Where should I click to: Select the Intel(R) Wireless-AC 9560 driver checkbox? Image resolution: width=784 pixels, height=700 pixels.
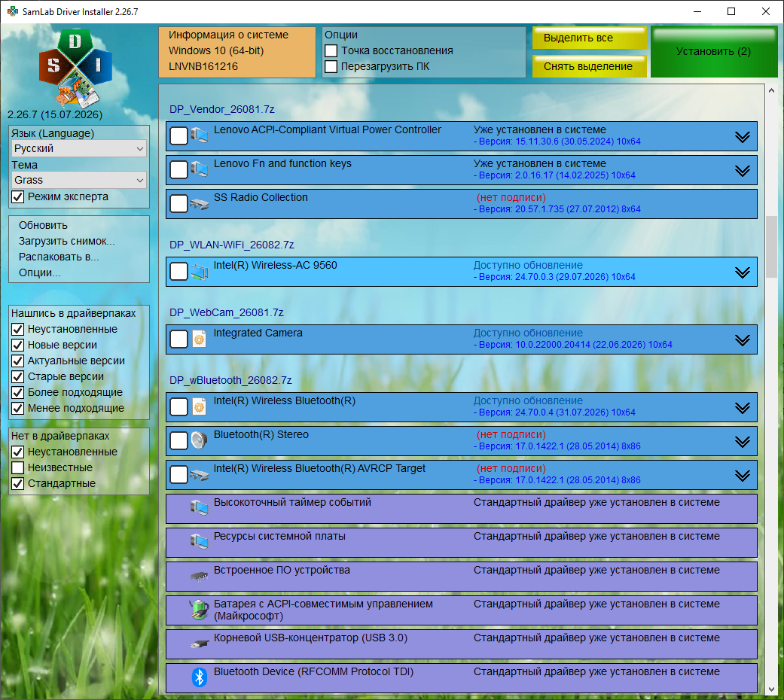click(179, 271)
